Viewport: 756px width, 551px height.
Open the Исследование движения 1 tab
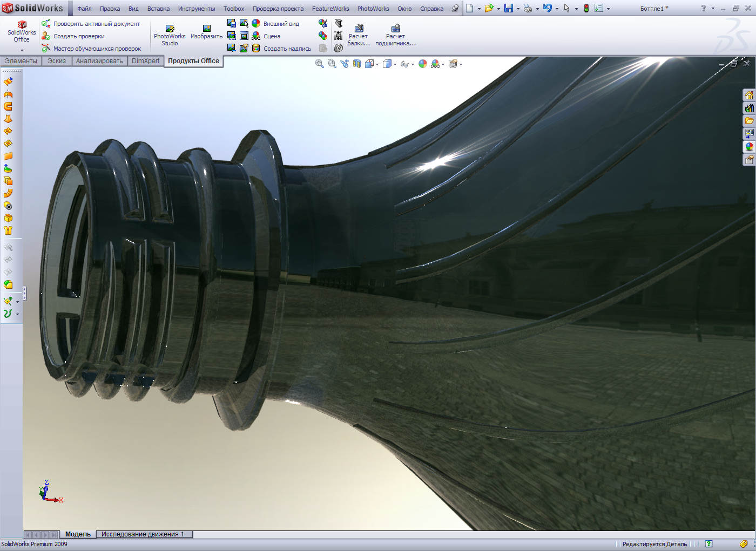point(144,534)
